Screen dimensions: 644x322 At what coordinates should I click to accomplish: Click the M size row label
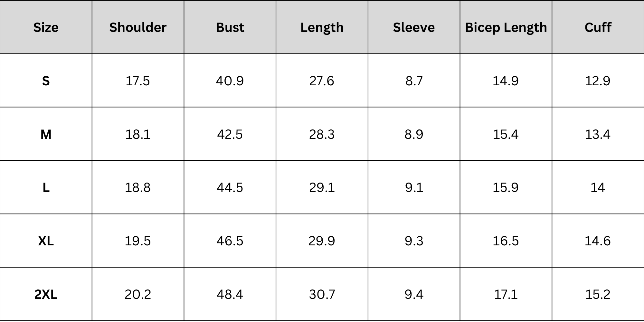(46, 134)
